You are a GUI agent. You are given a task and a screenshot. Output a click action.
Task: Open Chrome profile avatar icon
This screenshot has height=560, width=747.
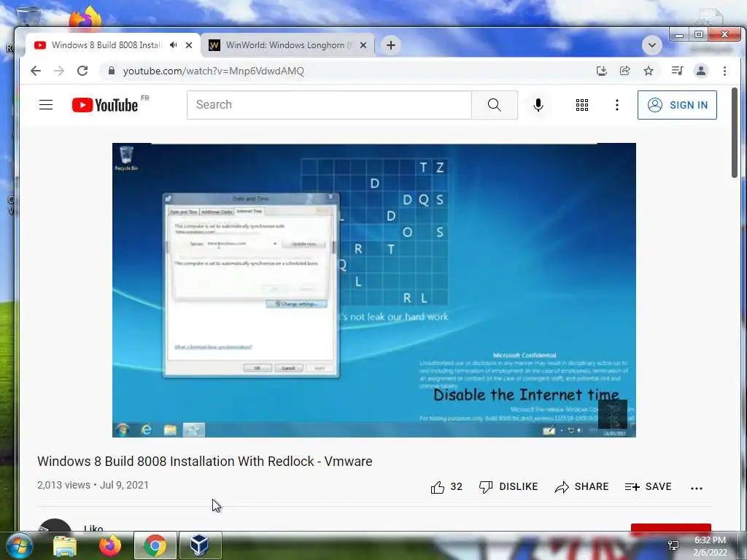[701, 71]
